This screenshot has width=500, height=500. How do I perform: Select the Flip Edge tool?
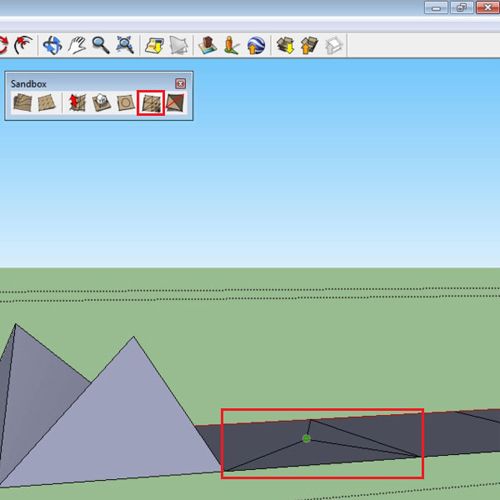pyautogui.click(x=175, y=103)
